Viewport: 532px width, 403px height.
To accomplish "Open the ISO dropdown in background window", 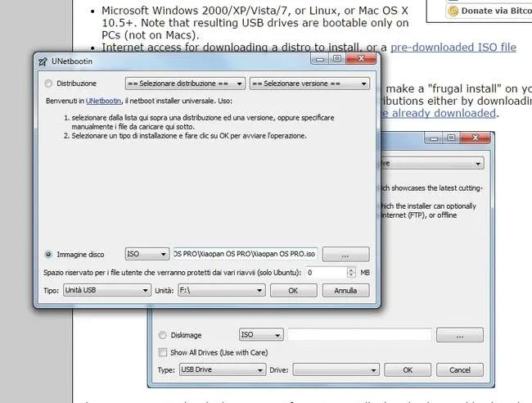I will [261, 335].
